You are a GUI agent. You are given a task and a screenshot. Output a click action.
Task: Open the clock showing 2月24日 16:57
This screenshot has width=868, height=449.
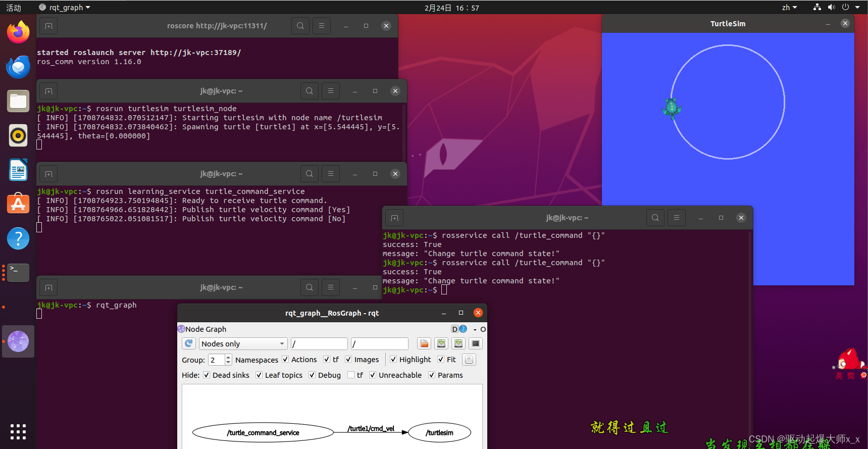452,8
